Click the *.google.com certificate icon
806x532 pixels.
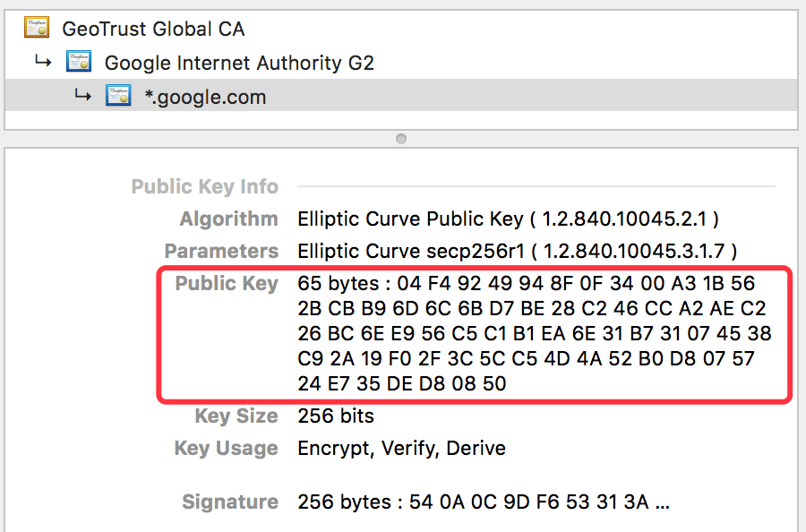pyautogui.click(x=118, y=96)
